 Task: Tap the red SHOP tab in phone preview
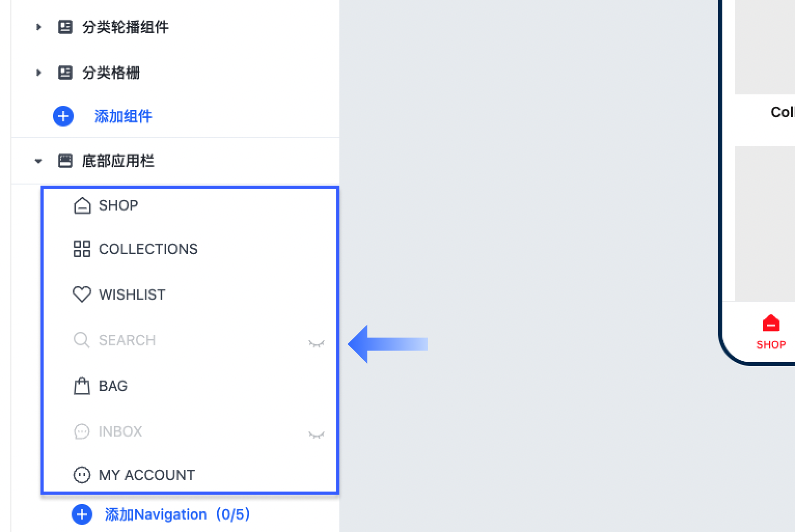[x=771, y=332]
